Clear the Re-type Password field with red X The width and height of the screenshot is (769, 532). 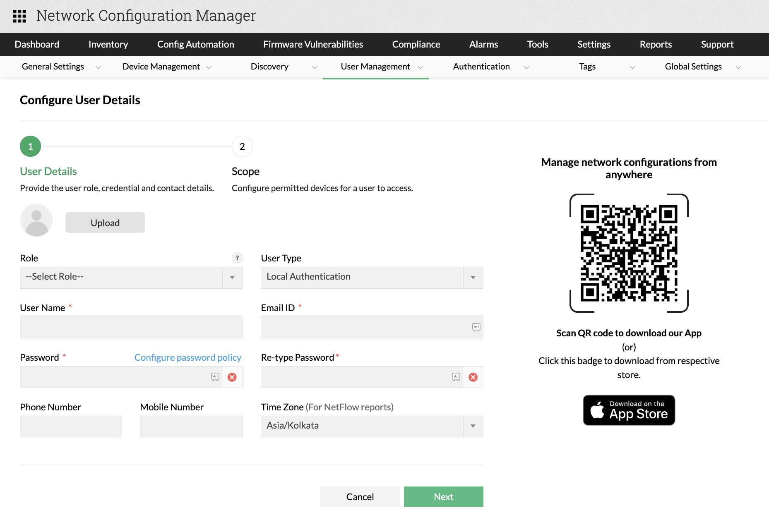point(473,377)
